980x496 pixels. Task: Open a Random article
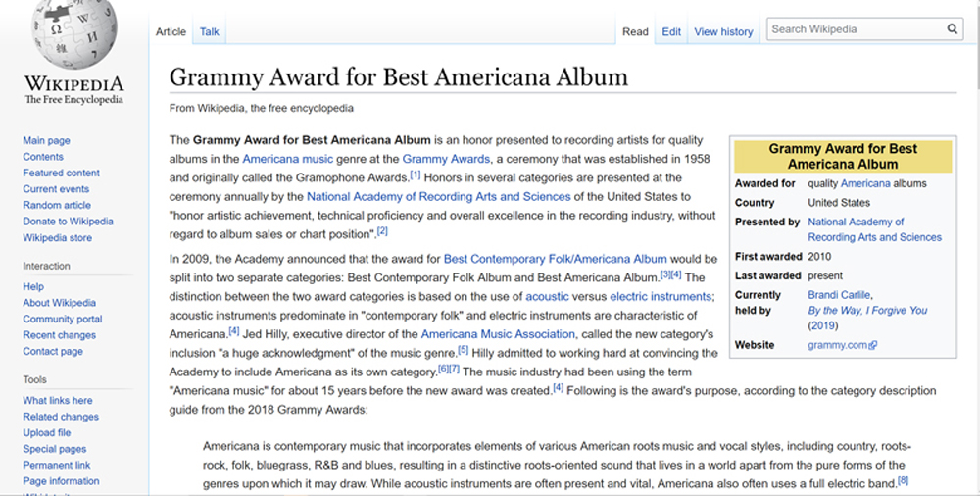click(57, 205)
